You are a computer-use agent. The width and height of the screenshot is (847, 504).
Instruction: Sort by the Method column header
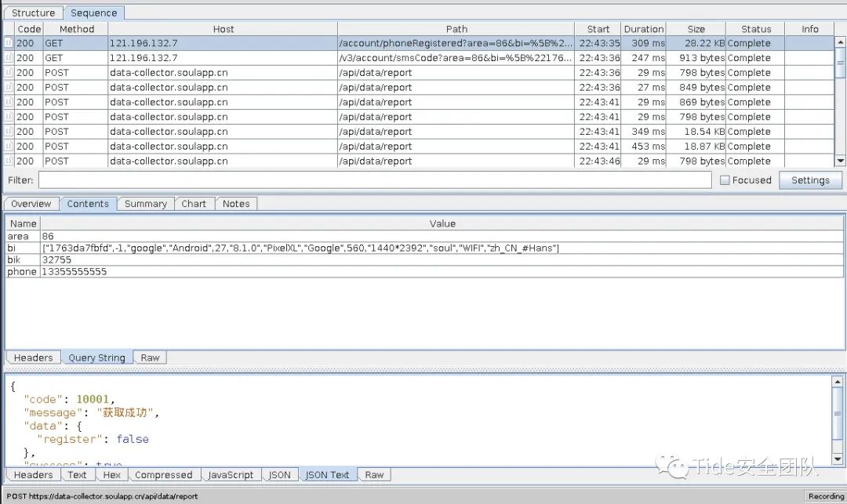point(76,29)
